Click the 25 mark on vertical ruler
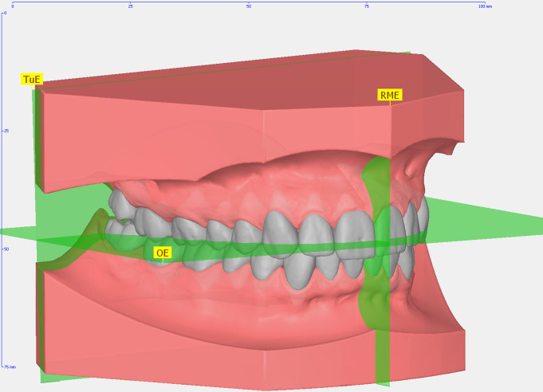The image size is (543, 392). pos(6,131)
